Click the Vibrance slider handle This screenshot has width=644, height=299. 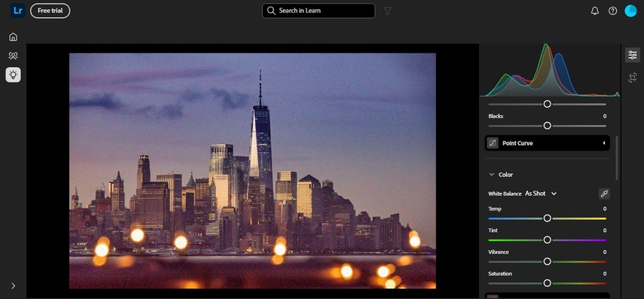[x=547, y=261]
